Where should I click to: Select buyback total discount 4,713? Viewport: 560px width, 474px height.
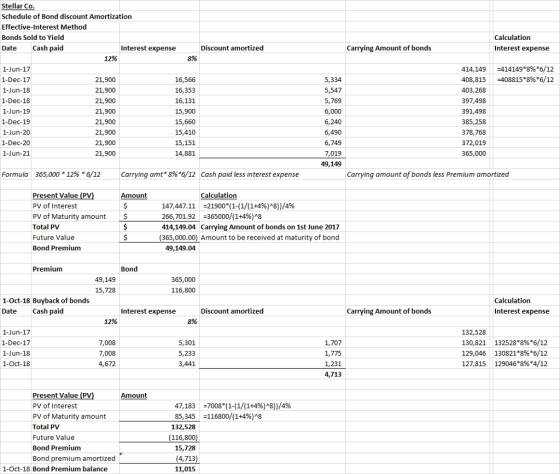coord(333,374)
